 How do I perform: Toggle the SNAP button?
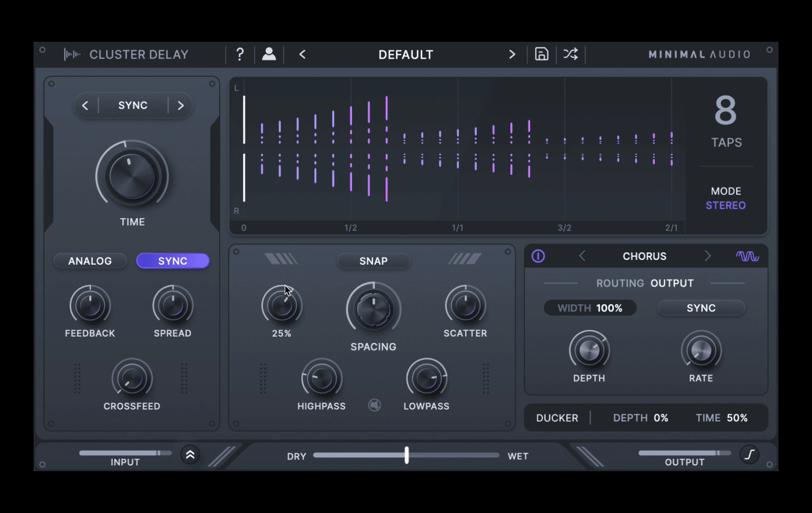374,261
